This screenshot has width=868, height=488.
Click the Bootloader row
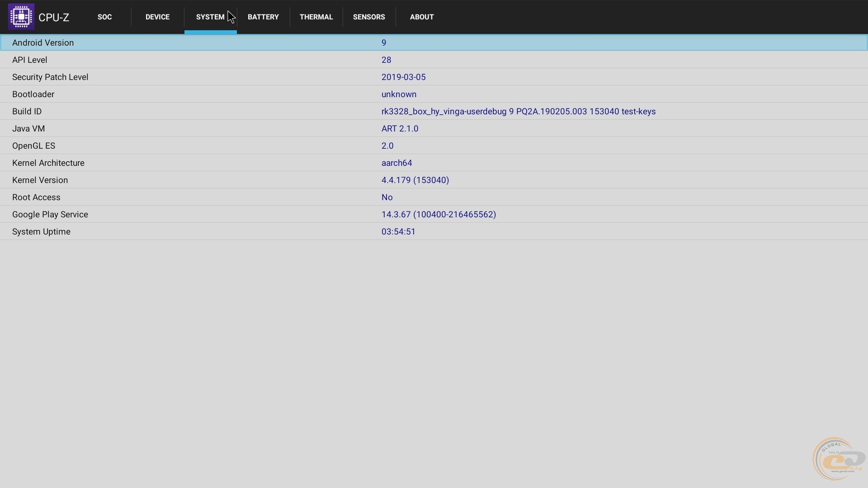coord(33,94)
